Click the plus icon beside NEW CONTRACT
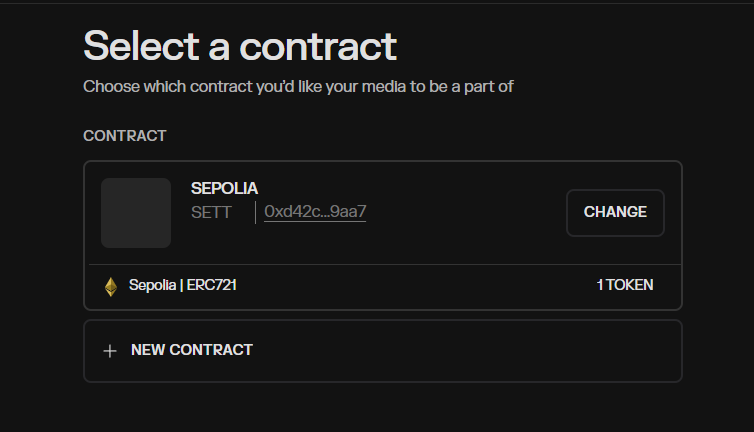 (110, 351)
